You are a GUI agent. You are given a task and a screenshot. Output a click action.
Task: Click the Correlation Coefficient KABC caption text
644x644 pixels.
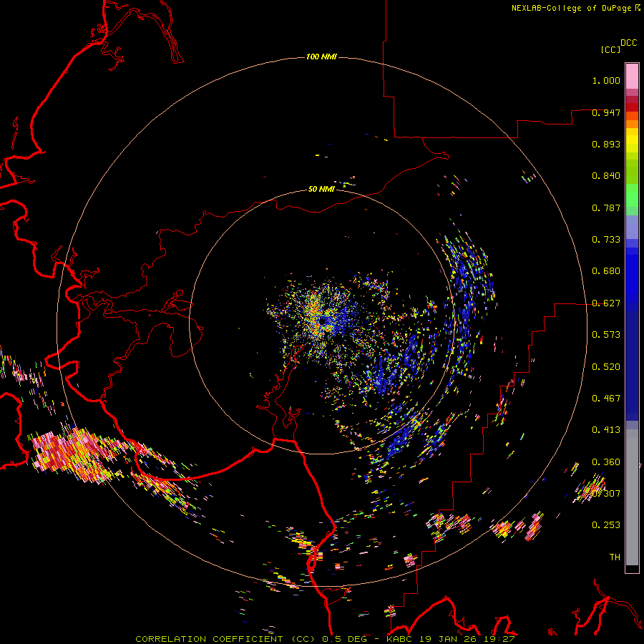[x=325, y=639]
